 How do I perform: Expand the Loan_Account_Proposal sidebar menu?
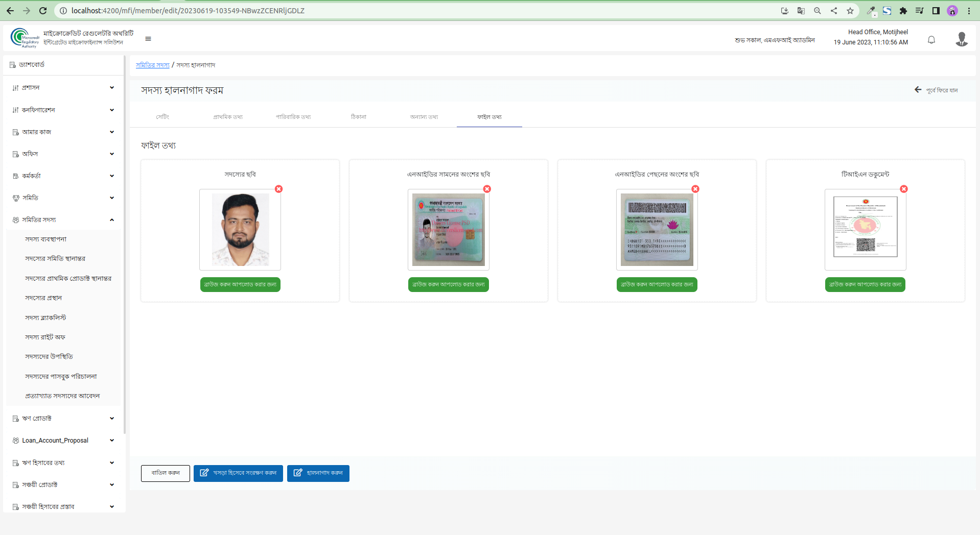tap(63, 440)
